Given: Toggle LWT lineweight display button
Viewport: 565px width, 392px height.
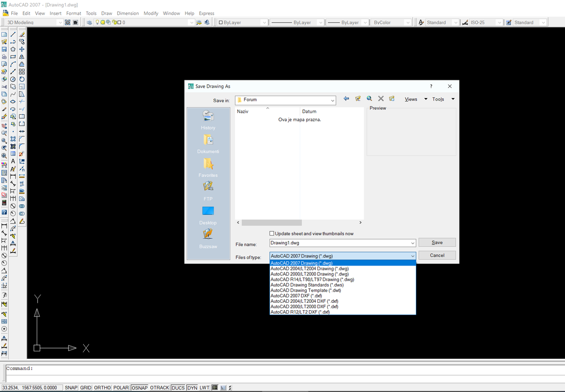Looking at the screenshot, I should 204,388.
